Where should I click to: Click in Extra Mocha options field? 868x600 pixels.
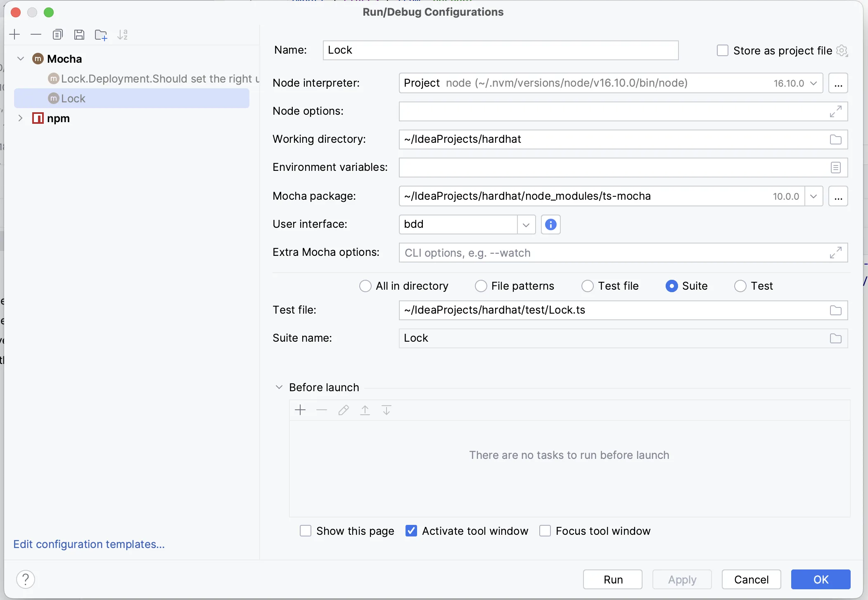click(611, 253)
